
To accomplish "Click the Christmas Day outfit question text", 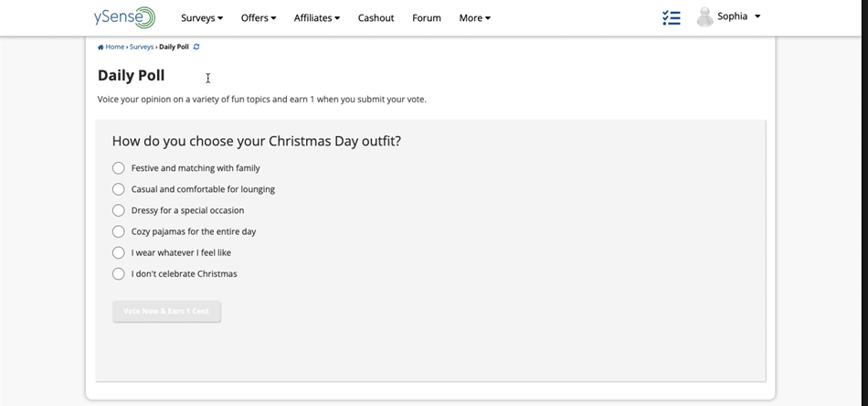I will (257, 141).
